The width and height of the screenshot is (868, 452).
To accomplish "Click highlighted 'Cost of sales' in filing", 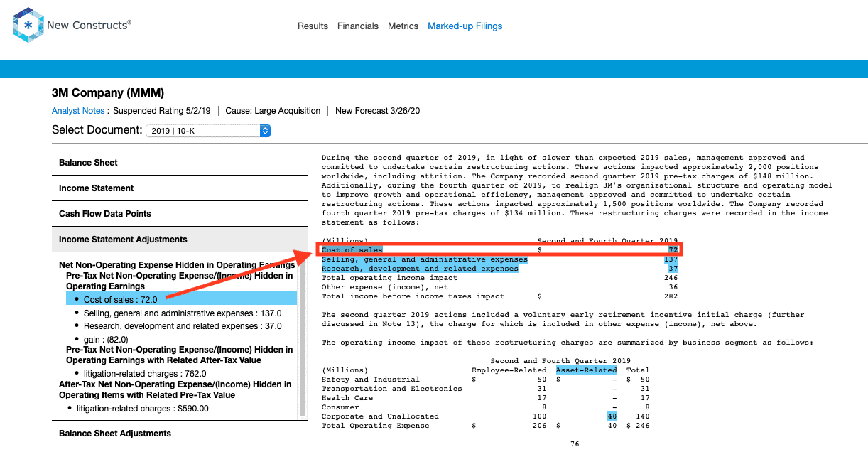I will 352,250.
